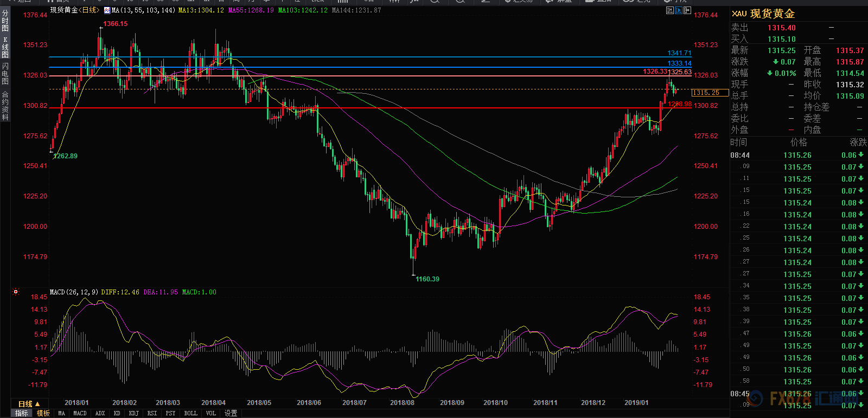The height and width of the screenshot is (418, 868).
Task: Select the RSI indicator tab
Action: 152,413
